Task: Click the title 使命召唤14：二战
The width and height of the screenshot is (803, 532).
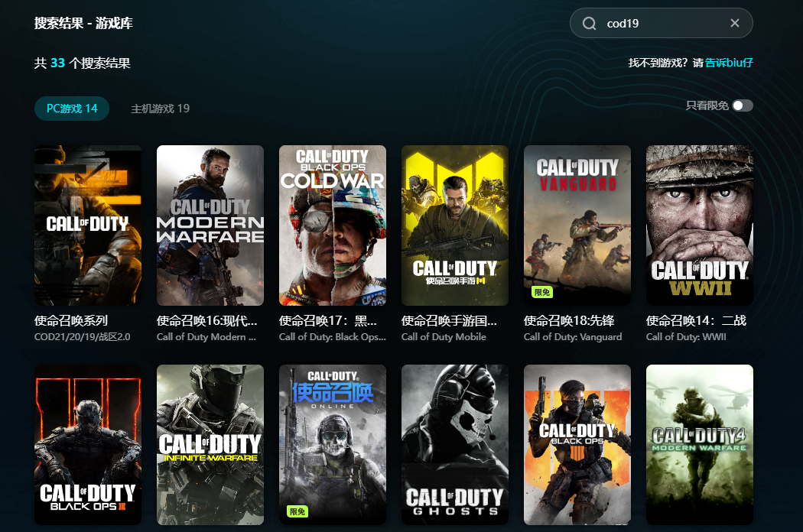Action: 697,320
